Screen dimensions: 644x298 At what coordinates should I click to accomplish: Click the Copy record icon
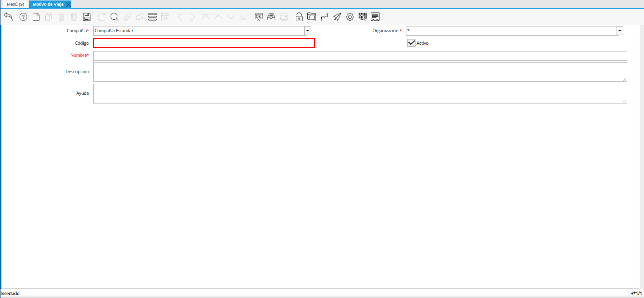tap(49, 17)
